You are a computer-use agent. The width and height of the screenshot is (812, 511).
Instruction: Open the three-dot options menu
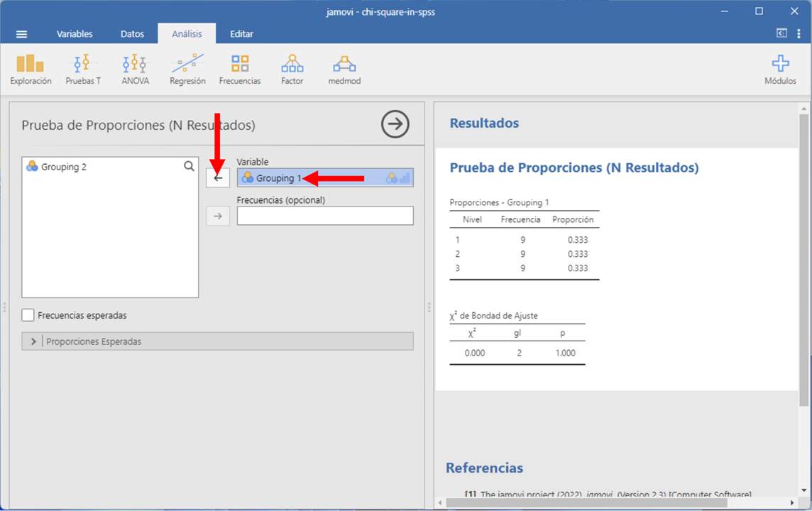click(799, 33)
